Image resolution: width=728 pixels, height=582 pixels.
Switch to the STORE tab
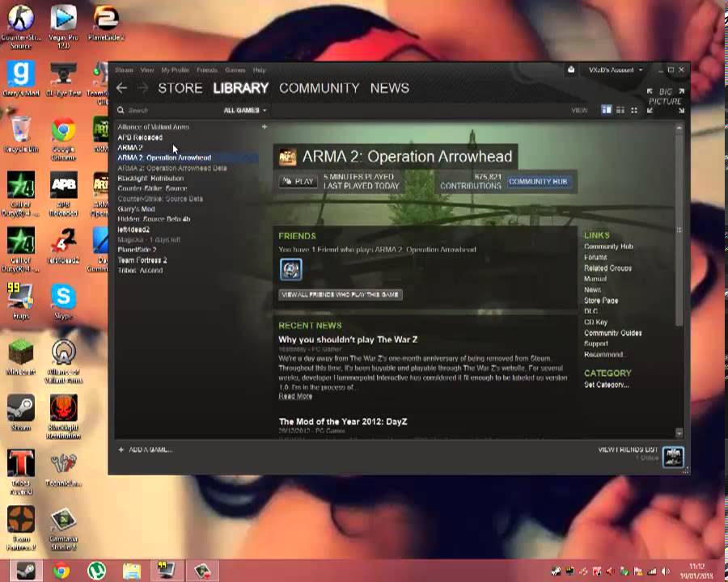pyautogui.click(x=180, y=88)
